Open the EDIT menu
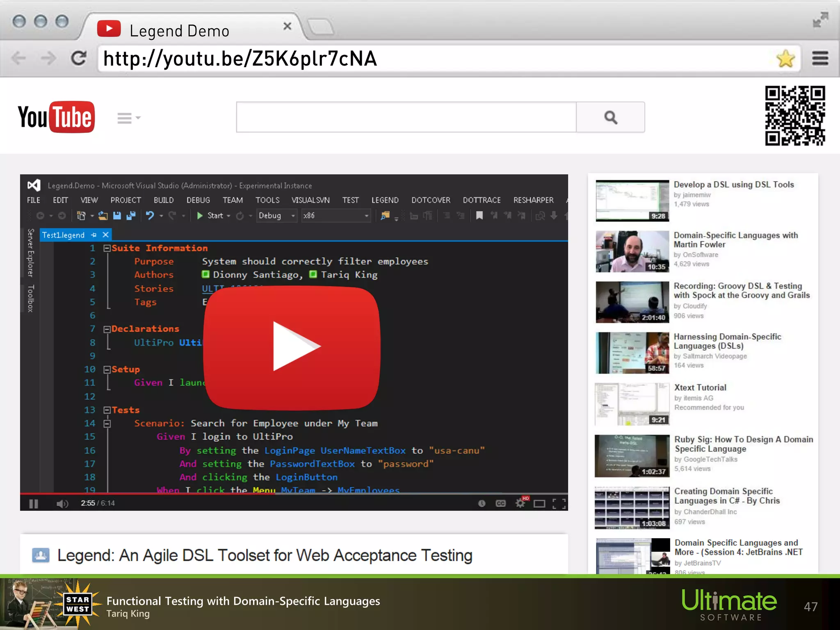The image size is (840, 630). [60, 200]
